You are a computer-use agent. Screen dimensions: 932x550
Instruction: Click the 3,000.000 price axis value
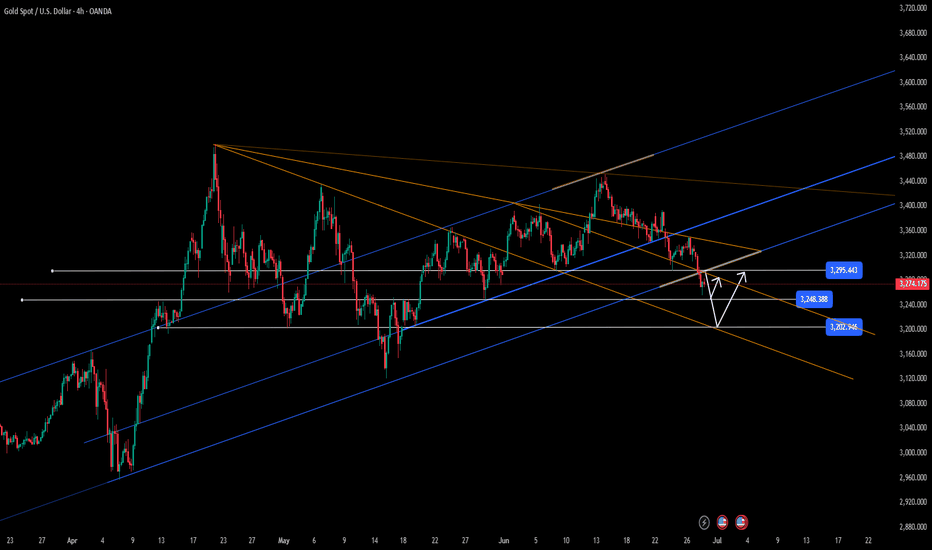click(x=913, y=452)
